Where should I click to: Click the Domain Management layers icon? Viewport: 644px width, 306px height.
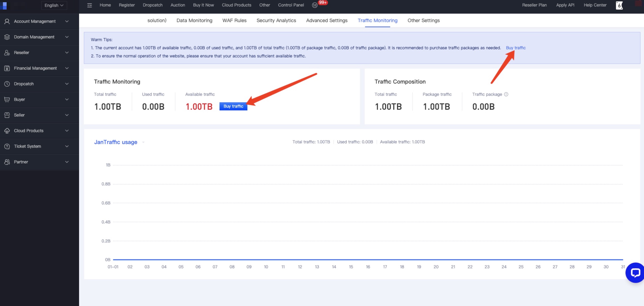click(7, 37)
